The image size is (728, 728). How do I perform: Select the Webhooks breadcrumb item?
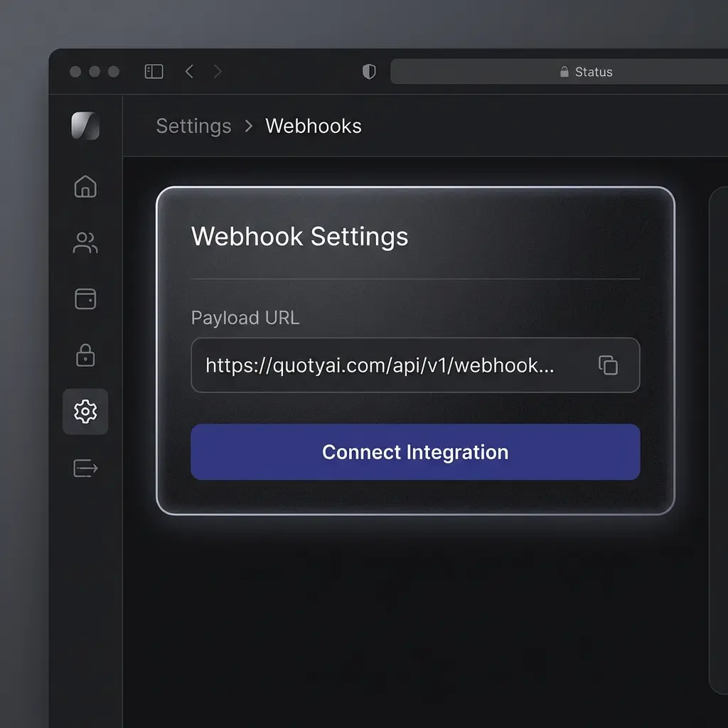pos(314,126)
